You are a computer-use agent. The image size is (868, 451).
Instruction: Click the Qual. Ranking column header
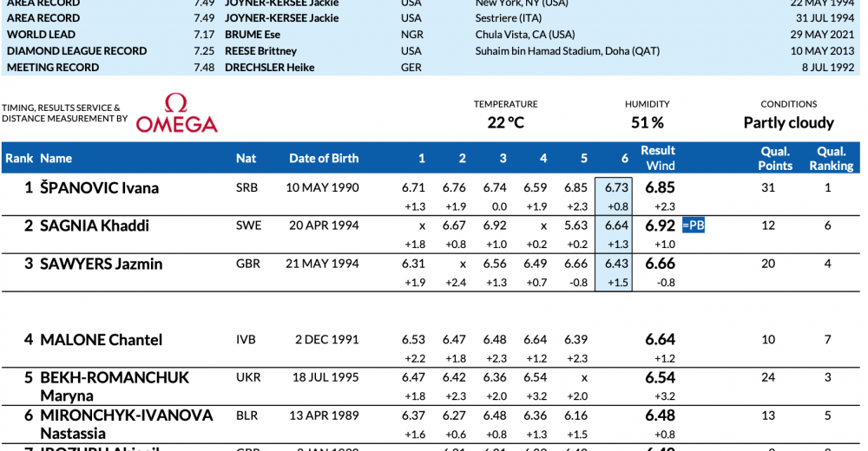coord(831,158)
